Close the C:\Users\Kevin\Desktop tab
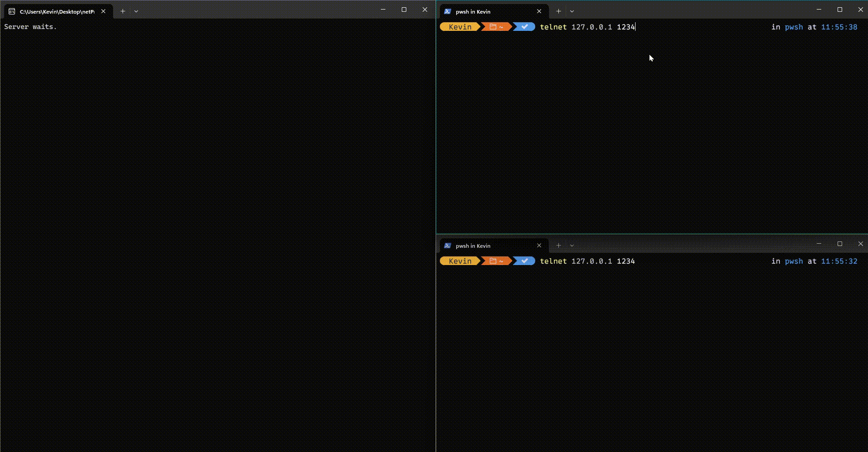This screenshot has width=868, height=452. coord(104,11)
